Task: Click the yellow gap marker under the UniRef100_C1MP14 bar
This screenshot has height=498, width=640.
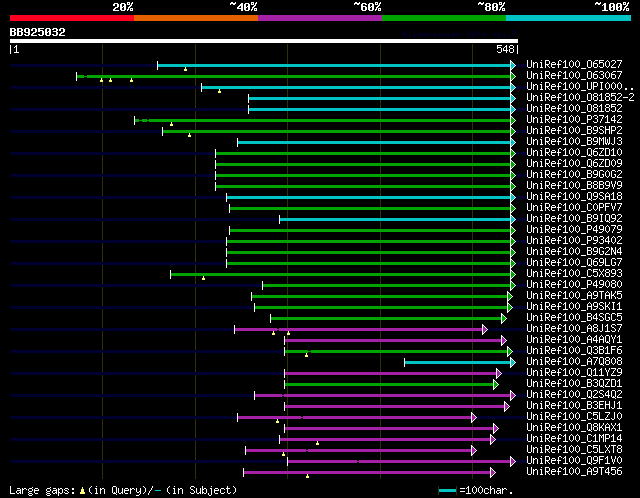Action: tap(317, 443)
